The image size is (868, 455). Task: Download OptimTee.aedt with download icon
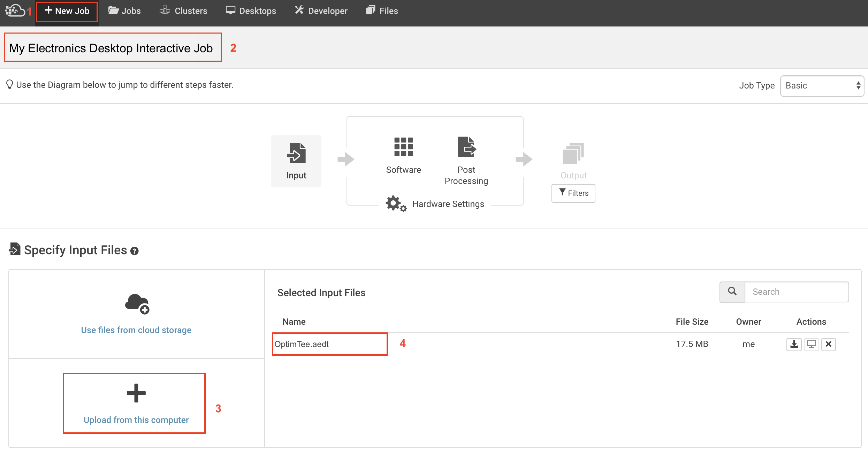[x=794, y=344]
